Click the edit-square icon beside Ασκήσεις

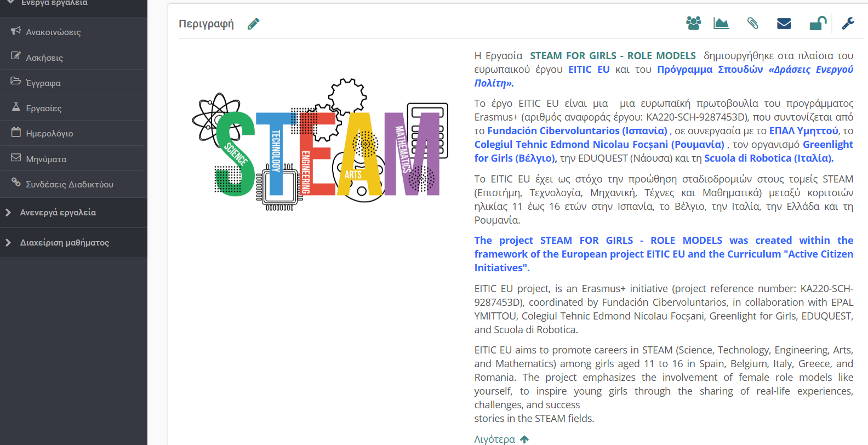(x=16, y=56)
